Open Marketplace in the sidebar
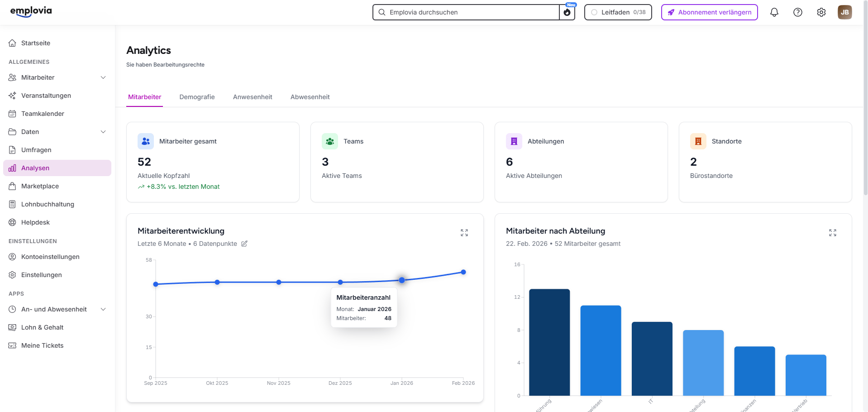This screenshot has height=412, width=868. point(57,186)
